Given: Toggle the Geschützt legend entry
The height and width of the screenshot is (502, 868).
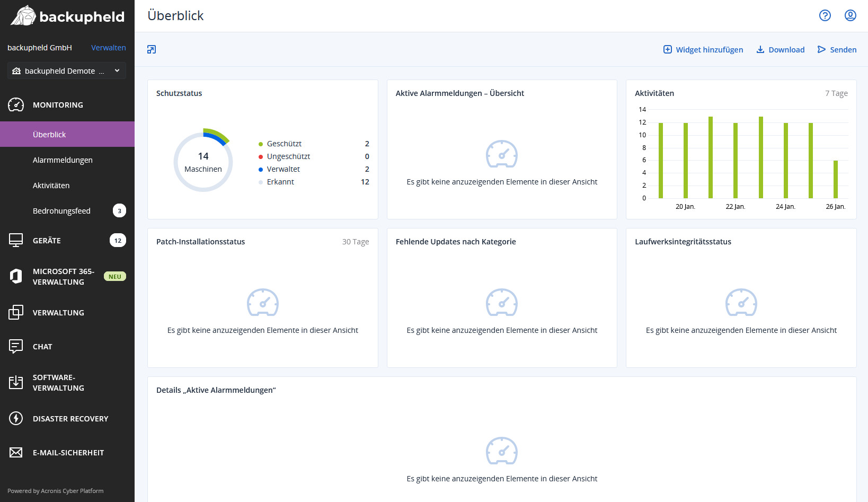Looking at the screenshot, I should tap(284, 143).
